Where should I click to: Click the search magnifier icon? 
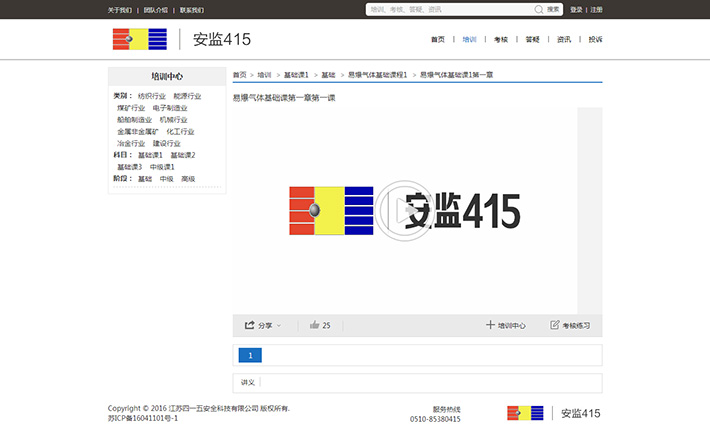[x=539, y=9]
